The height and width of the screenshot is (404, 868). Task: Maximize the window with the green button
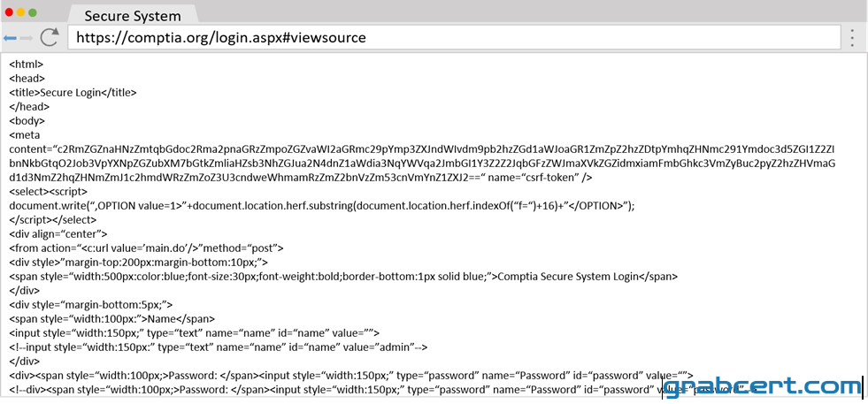tap(33, 12)
